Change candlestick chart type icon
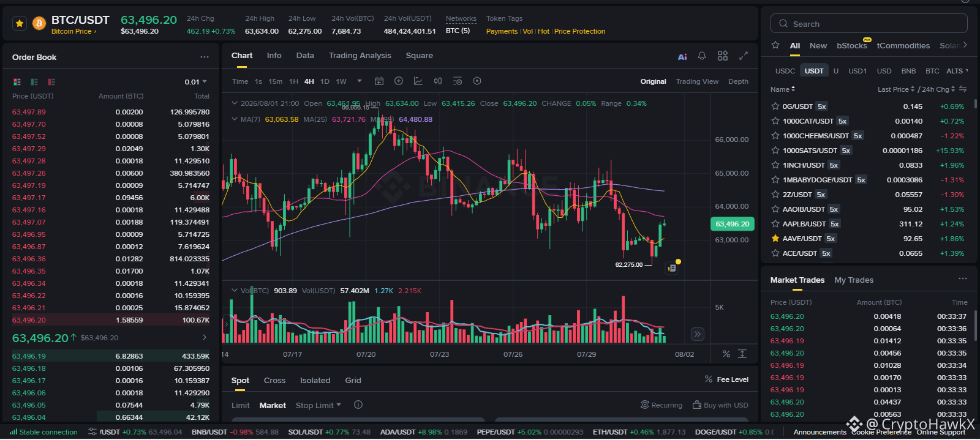The width and height of the screenshot is (980, 440). 438,81
